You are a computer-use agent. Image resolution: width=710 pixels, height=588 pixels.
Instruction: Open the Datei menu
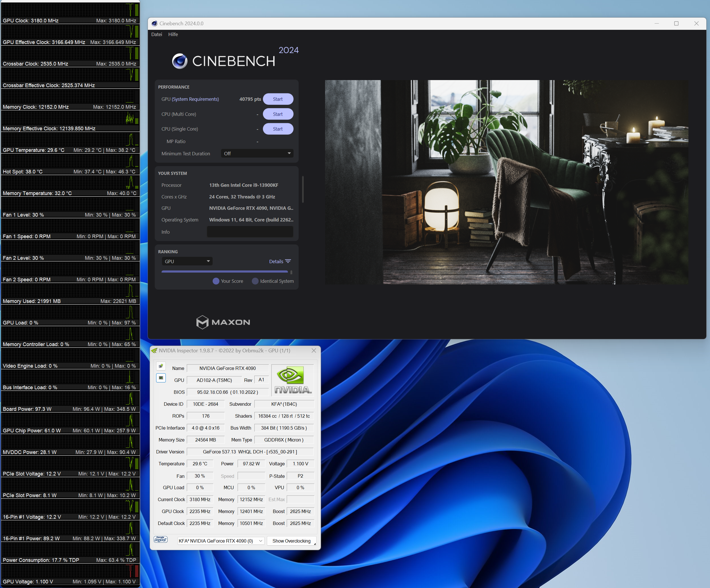pos(156,34)
